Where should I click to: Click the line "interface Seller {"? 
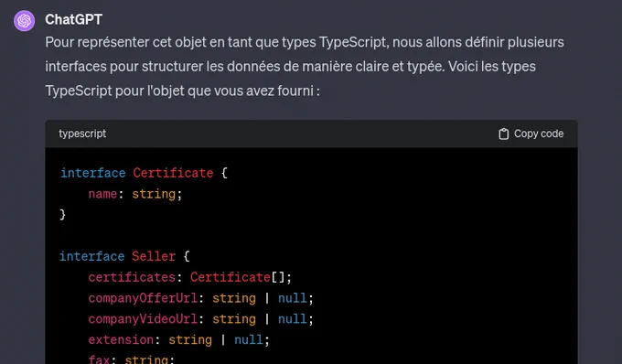click(x=125, y=256)
